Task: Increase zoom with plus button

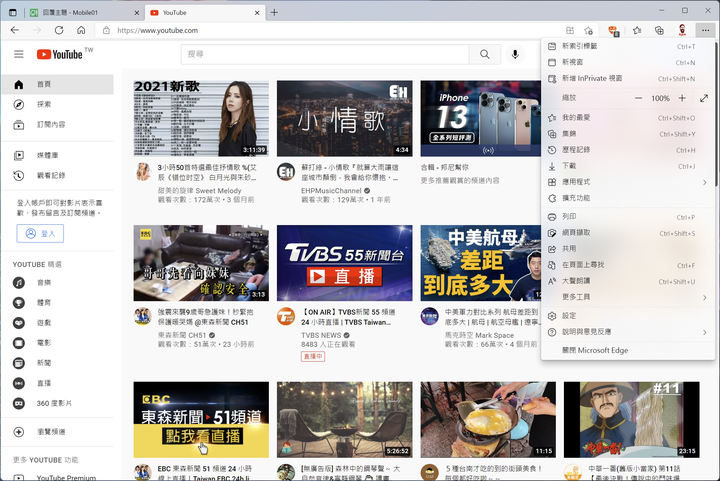Action: 682,98
